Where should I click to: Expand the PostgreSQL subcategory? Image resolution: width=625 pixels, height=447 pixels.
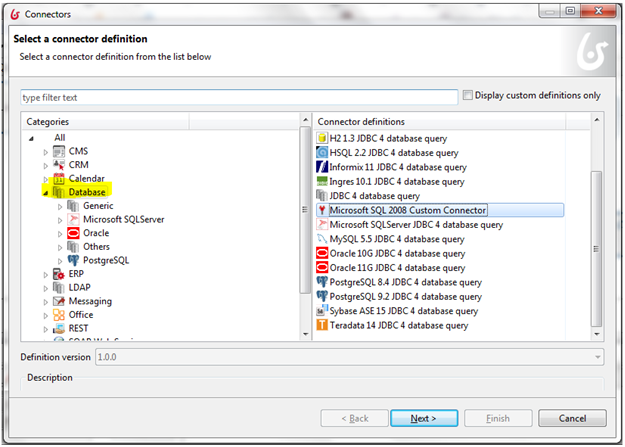coord(60,262)
